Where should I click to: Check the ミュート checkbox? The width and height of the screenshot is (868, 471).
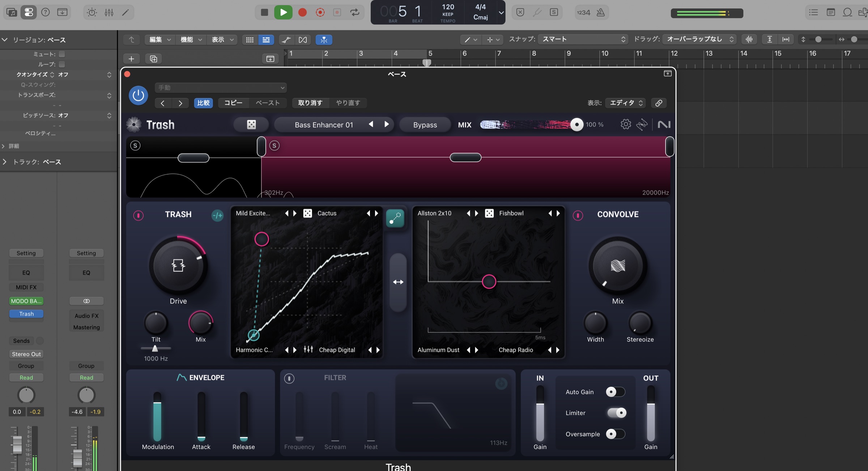pyautogui.click(x=62, y=54)
